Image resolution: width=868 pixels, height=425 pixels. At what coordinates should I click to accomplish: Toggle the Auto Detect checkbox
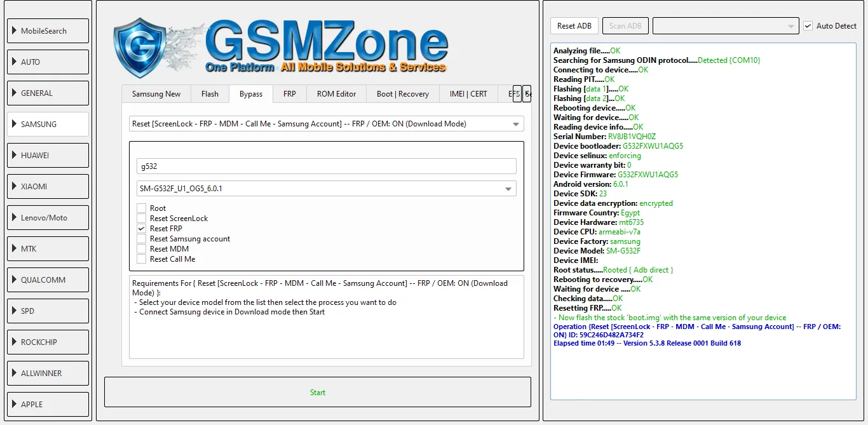(x=808, y=26)
